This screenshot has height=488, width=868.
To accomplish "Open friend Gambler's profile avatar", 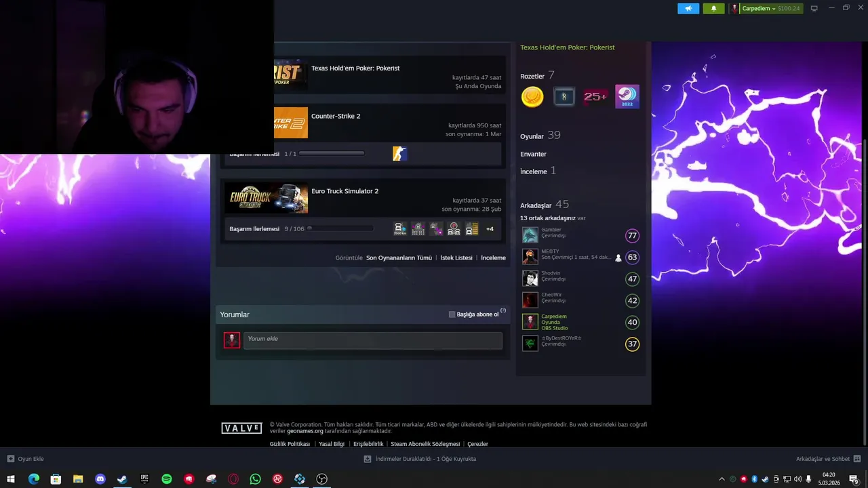I will 530,235.
